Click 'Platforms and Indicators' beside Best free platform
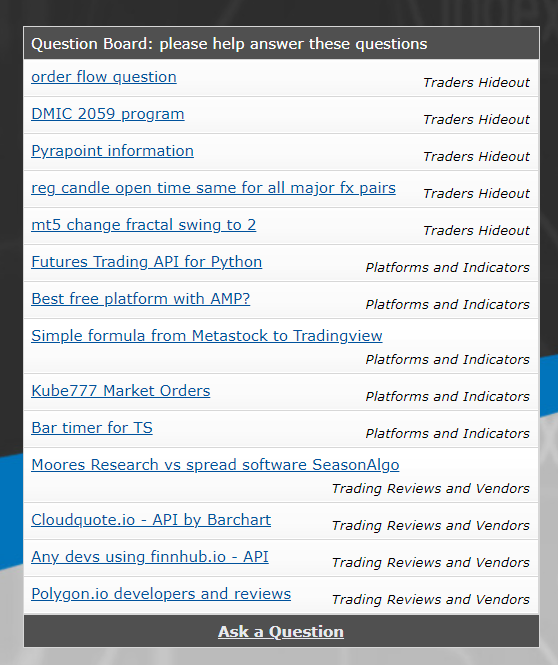 coord(448,304)
